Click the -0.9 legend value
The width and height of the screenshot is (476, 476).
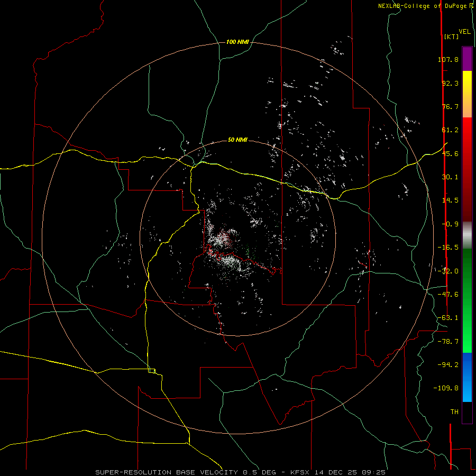point(450,224)
